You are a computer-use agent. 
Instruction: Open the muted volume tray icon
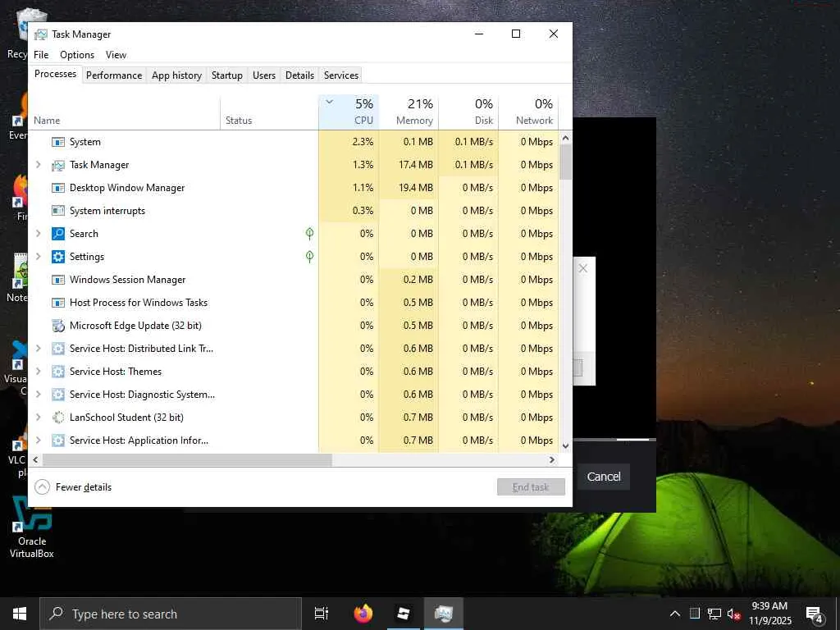(x=733, y=614)
